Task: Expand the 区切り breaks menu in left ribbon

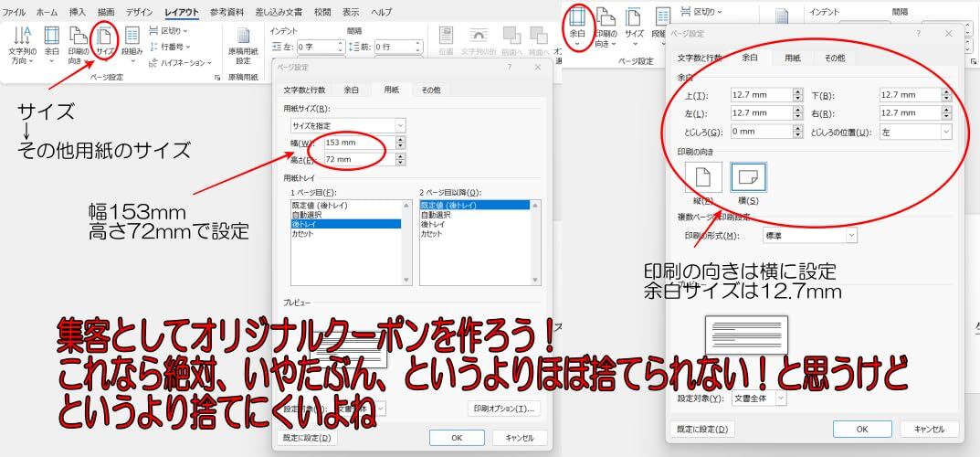Action: pyautogui.click(x=169, y=30)
